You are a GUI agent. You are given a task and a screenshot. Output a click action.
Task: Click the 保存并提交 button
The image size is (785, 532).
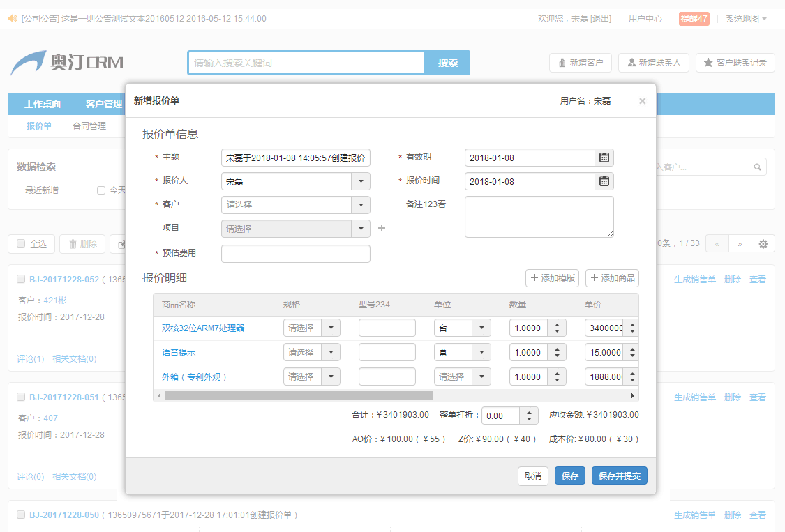click(x=619, y=476)
